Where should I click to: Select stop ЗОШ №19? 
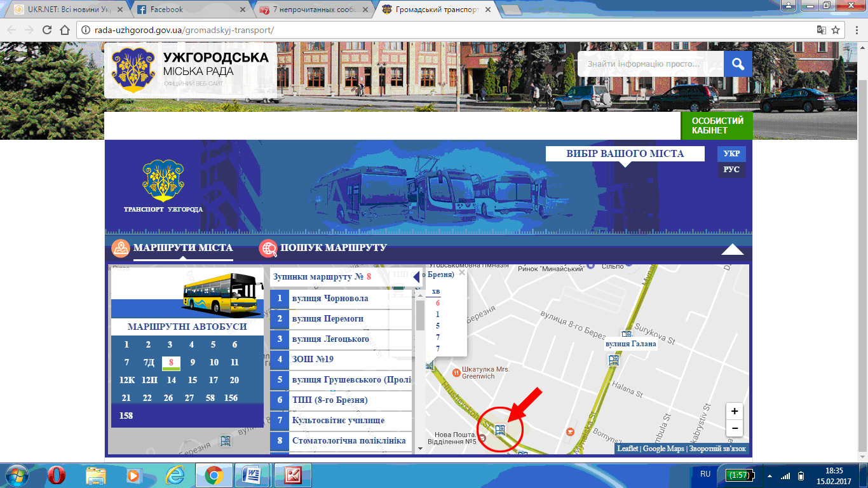pyautogui.click(x=341, y=360)
